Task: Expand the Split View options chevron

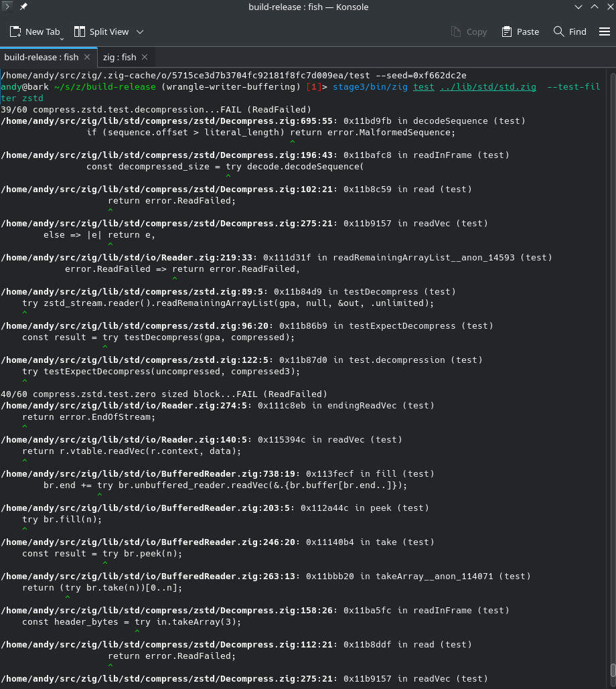Action: 140,31
